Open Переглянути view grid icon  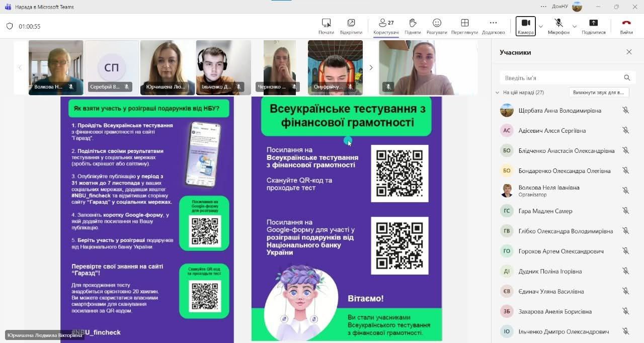[x=464, y=23]
